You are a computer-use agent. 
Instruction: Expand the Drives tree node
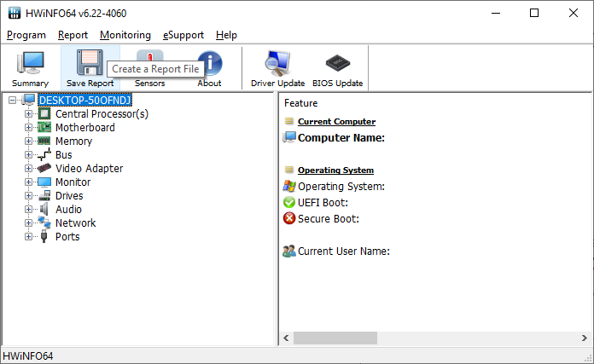(29, 196)
